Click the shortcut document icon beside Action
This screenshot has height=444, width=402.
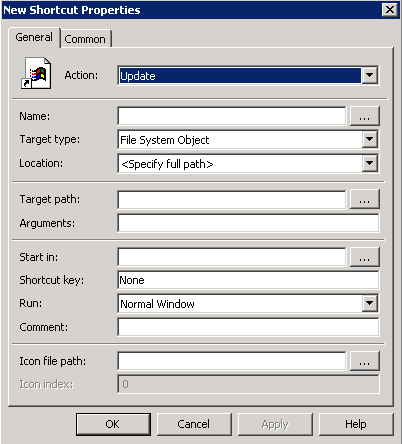coord(36,73)
